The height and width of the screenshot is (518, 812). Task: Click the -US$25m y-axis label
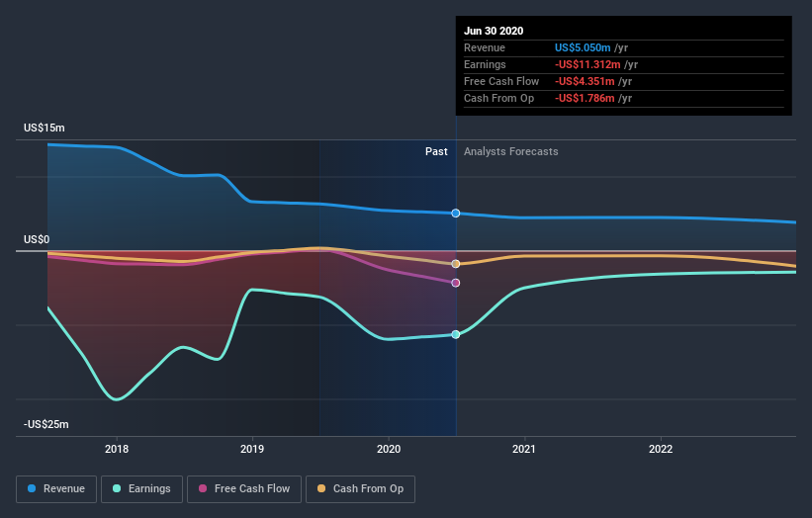point(46,424)
